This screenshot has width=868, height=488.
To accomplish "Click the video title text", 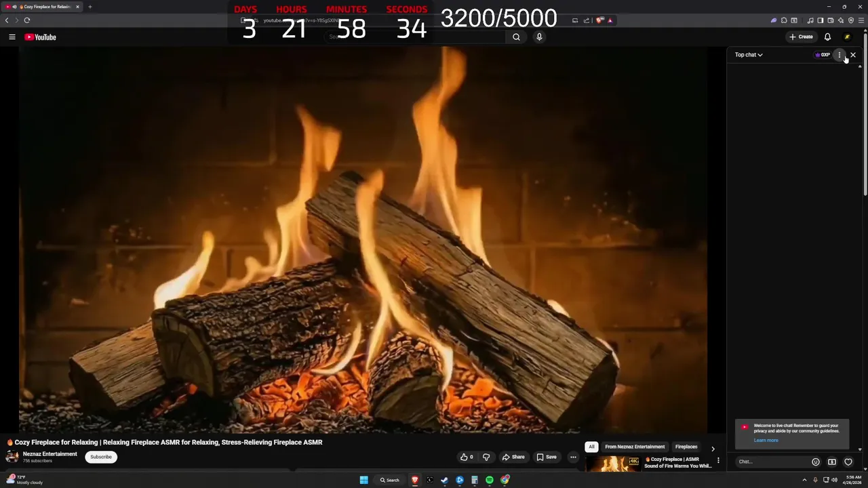I will click(168, 443).
